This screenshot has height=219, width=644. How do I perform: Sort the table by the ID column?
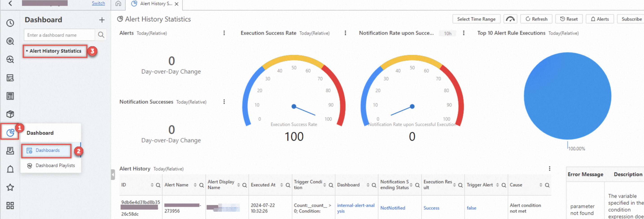pos(152,185)
